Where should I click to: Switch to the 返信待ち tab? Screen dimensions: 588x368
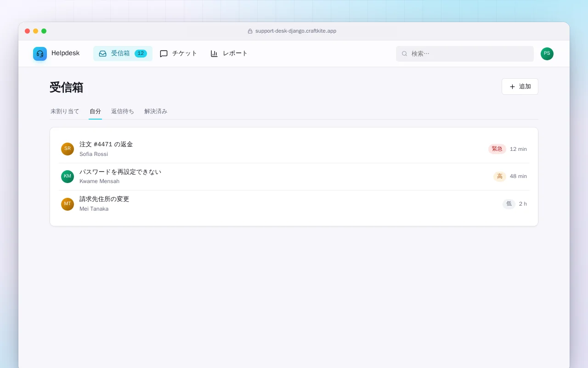coord(123,111)
